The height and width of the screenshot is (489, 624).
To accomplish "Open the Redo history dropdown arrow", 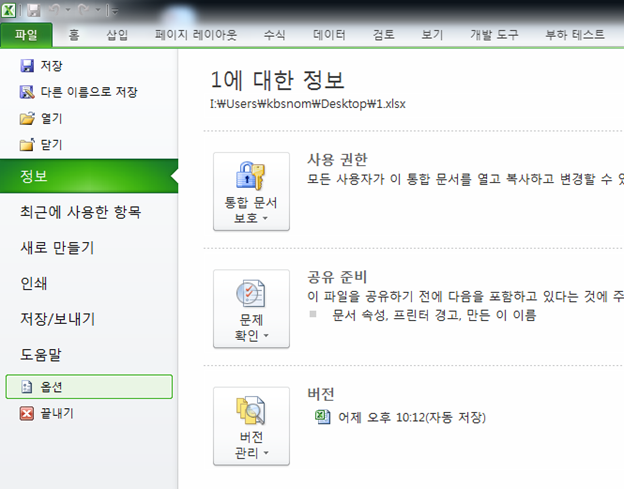I will click(98, 10).
